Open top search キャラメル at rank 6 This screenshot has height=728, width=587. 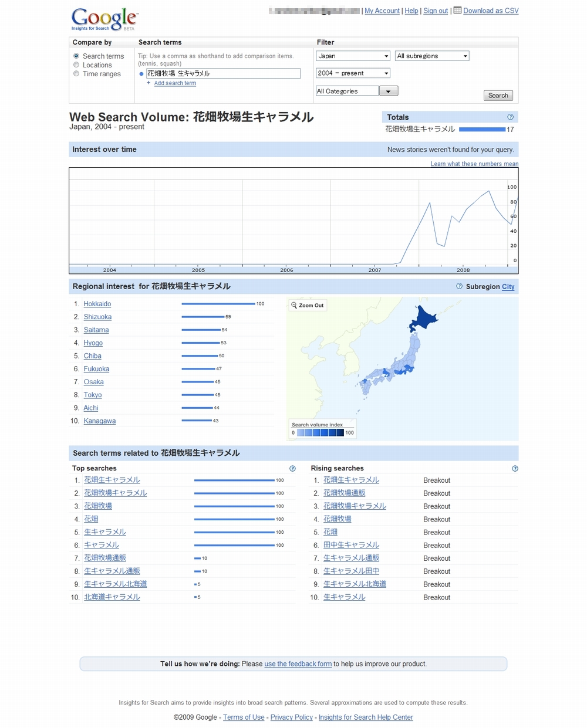click(x=102, y=545)
